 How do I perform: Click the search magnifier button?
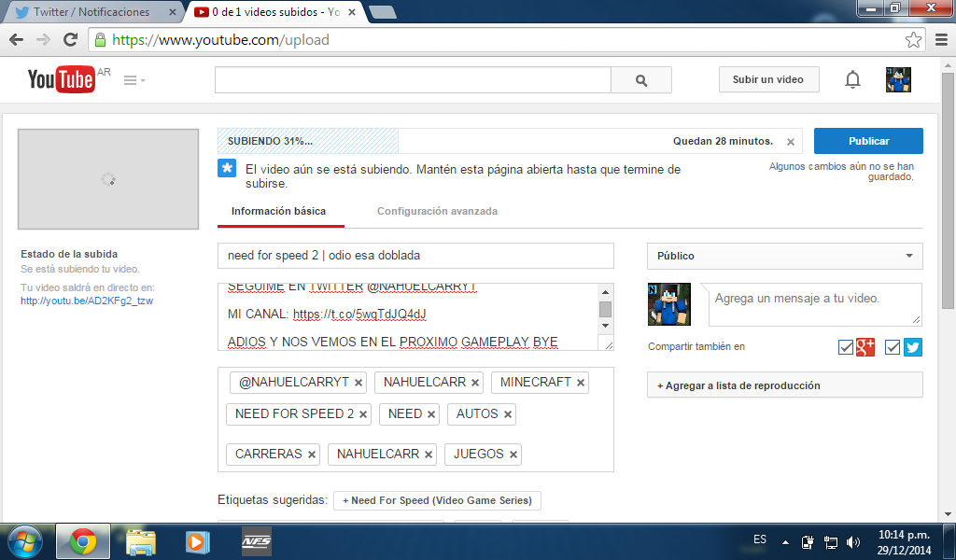(x=640, y=80)
